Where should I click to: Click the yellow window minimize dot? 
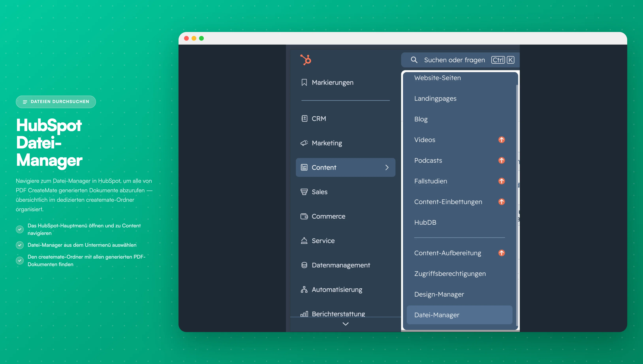point(194,38)
